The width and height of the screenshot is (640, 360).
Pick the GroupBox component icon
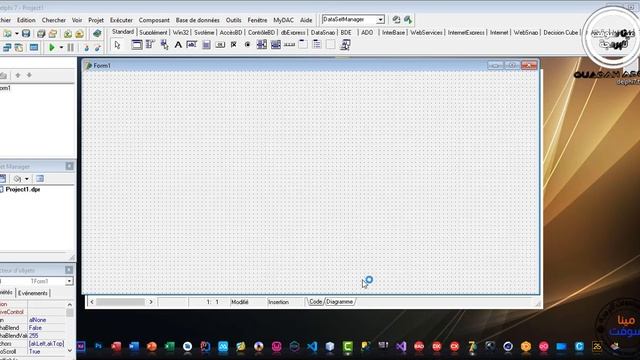(x=303, y=45)
